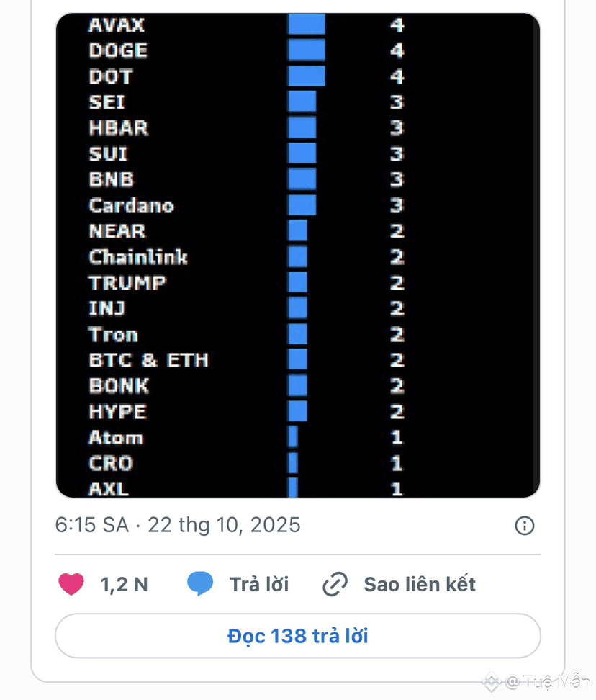Click the blue bar next to DOGE

(307, 50)
